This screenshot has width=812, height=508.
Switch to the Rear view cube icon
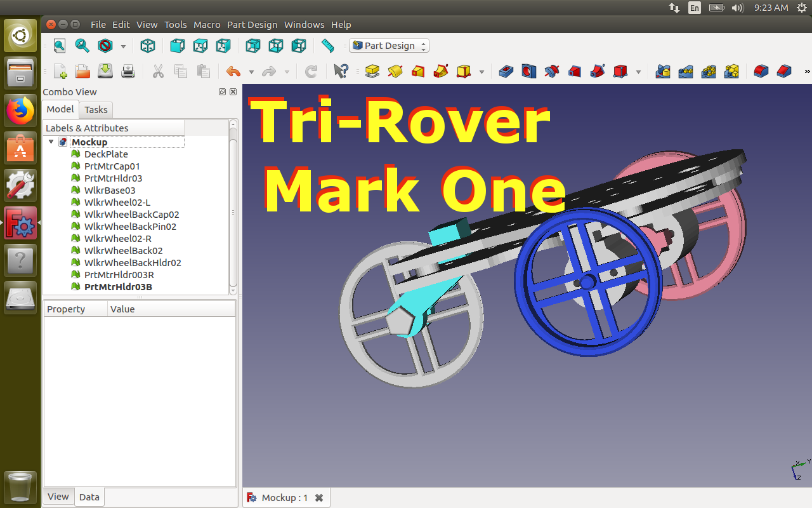click(x=253, y=46)
